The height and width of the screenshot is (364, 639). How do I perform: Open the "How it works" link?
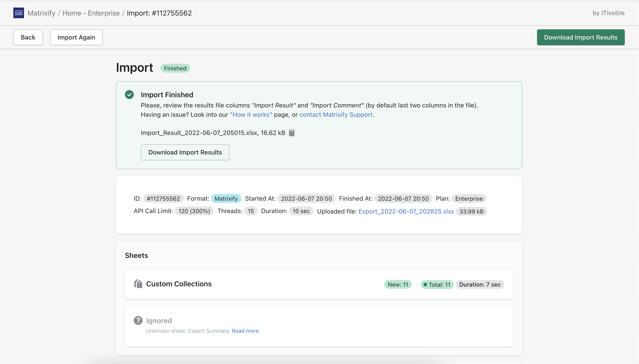pos(251,115)
